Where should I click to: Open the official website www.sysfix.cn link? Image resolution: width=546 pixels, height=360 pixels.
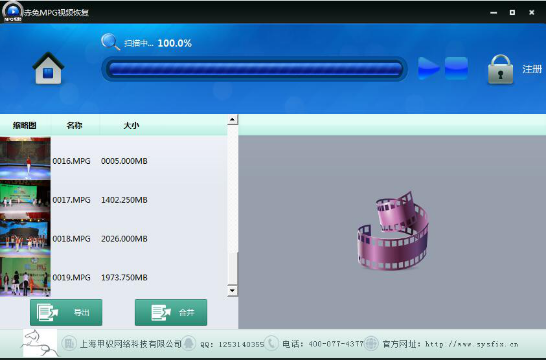click(x=472, y=344)
